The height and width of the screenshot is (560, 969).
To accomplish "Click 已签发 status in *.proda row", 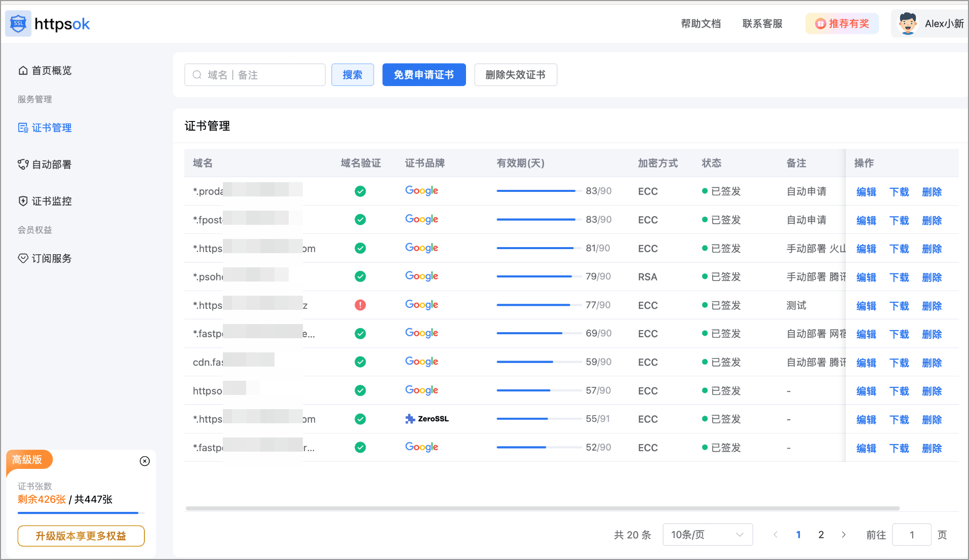I will point(721,191).
